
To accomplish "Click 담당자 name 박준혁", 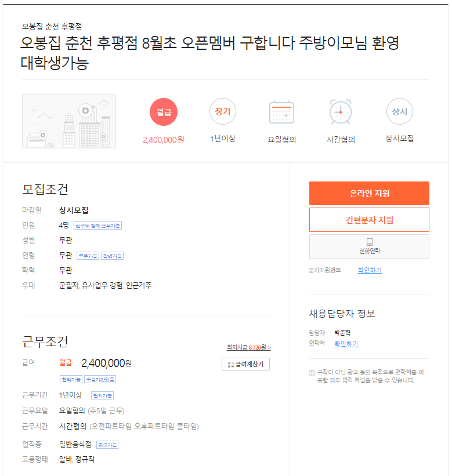I will [x=342, y=333].
